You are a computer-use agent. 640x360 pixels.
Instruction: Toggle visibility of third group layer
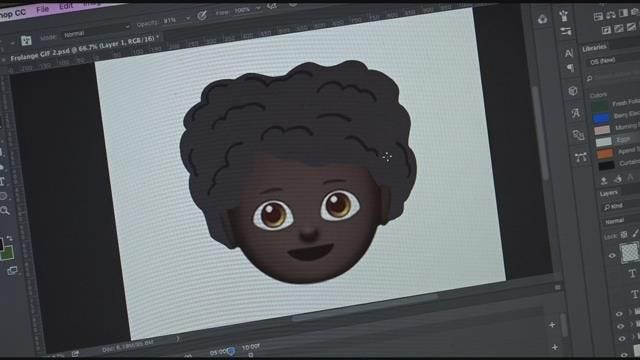pos(622,339)
